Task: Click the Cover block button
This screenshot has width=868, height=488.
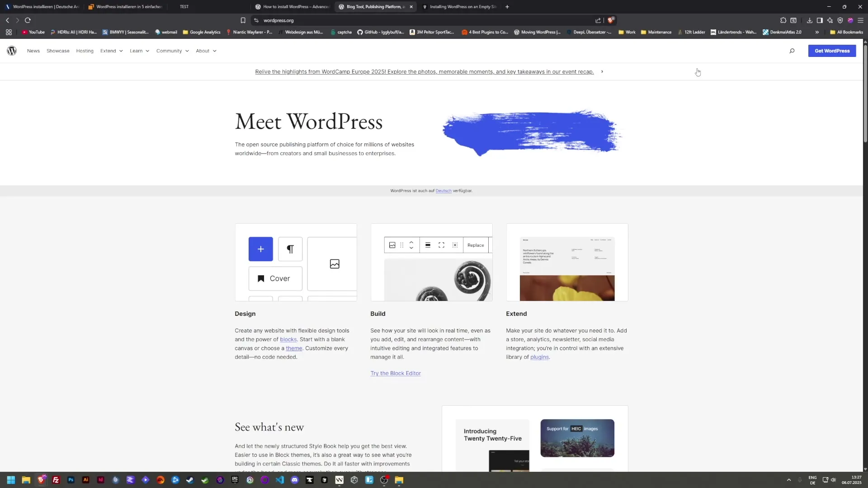Action: (x=275, y=278)
